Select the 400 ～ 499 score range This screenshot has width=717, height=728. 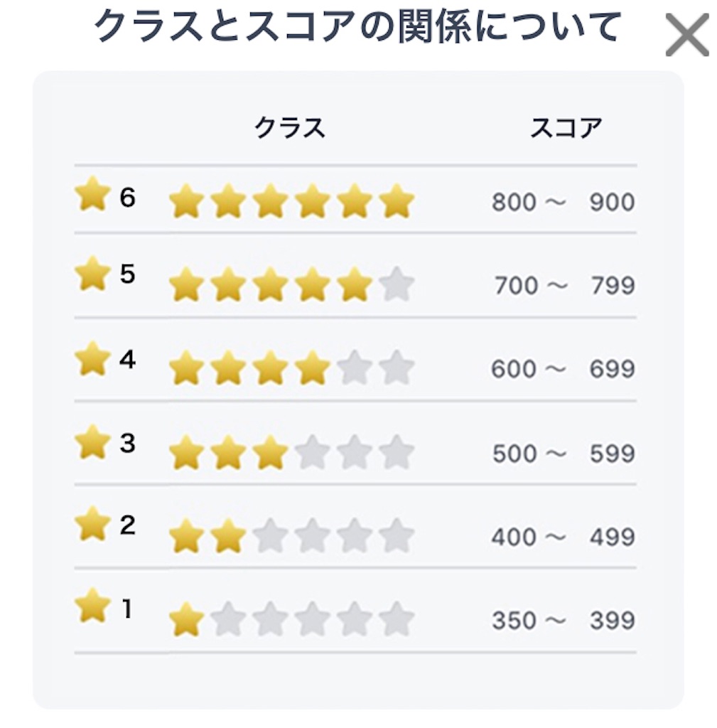coord(563,537)
